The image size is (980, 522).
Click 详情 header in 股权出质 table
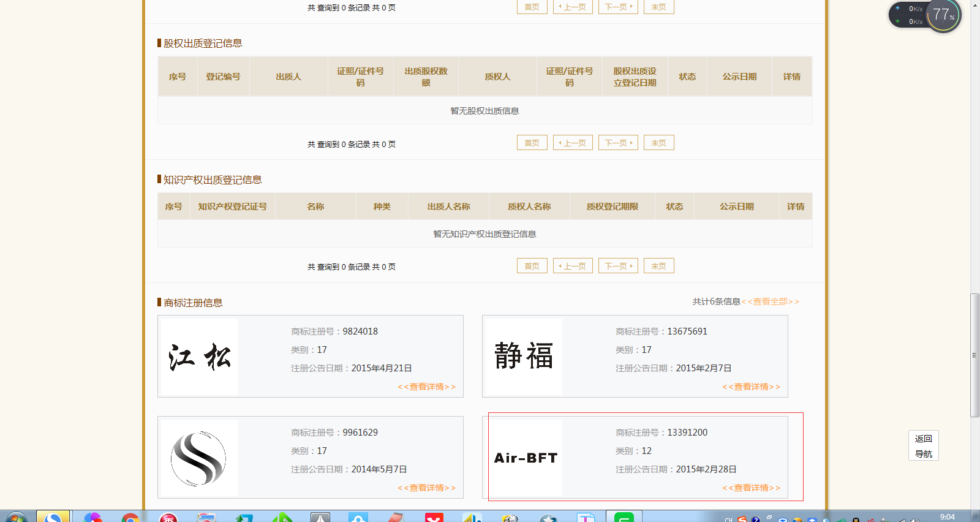coord(792,77)
